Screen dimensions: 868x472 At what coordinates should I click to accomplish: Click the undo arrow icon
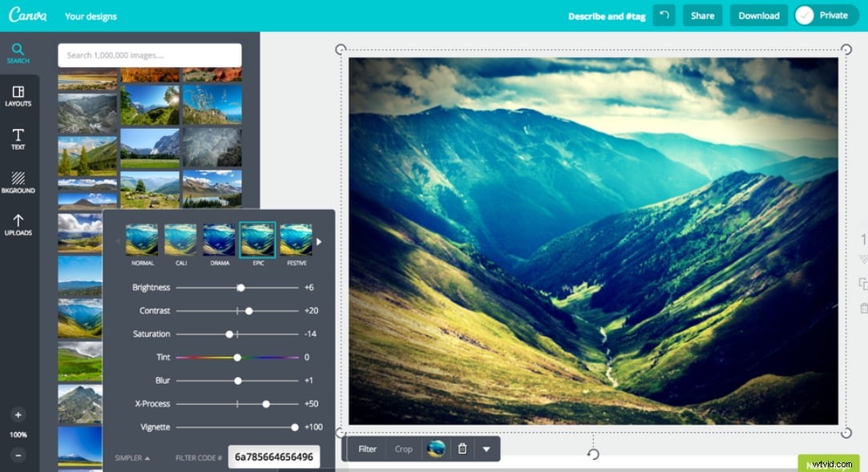[x=664, y=15]
